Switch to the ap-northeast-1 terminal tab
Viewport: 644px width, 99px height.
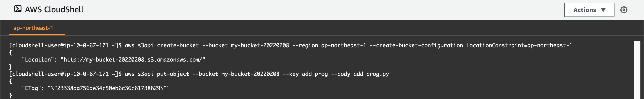tap(33, 28)
